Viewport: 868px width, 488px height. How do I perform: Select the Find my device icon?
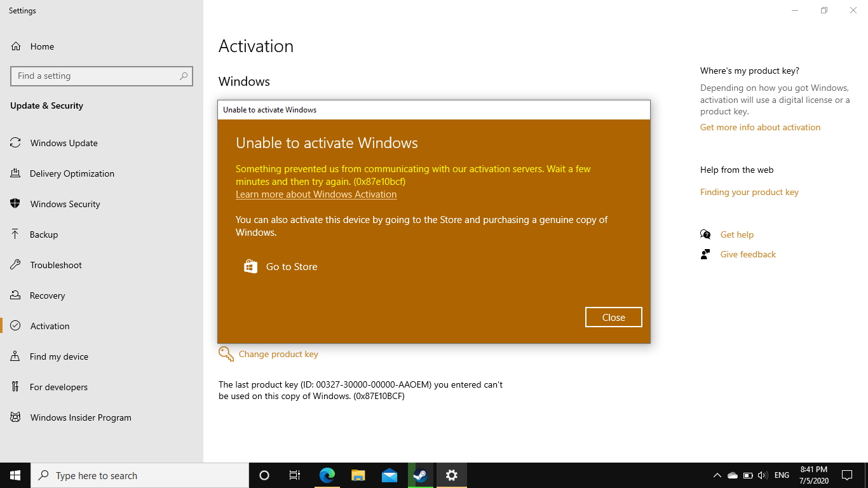[x=16, y=356]
